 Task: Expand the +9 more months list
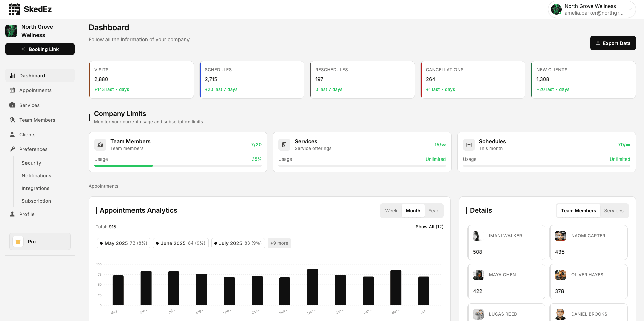coord(279,243)
